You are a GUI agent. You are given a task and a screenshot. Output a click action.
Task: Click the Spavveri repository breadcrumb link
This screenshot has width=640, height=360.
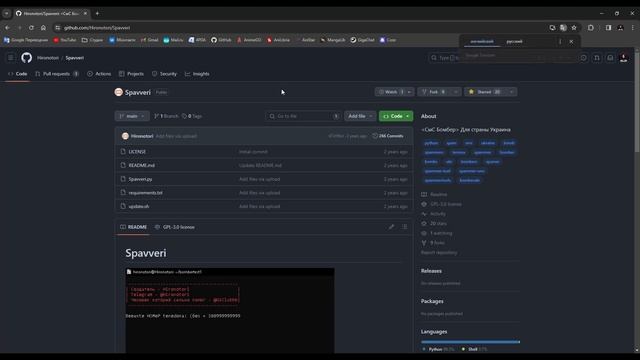click(x=75, y=58)
